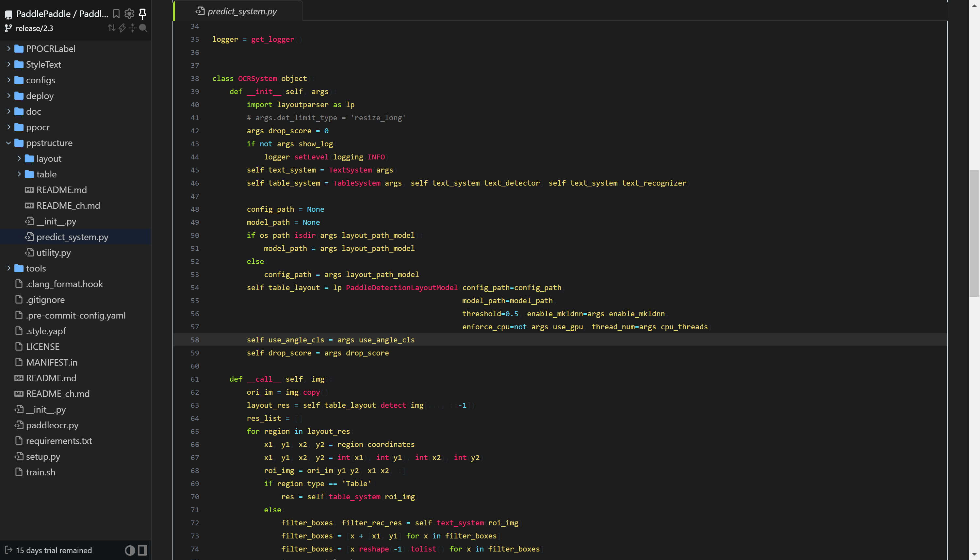
Task: Click the 15 days trial remained text
Action: coord(54,550)
